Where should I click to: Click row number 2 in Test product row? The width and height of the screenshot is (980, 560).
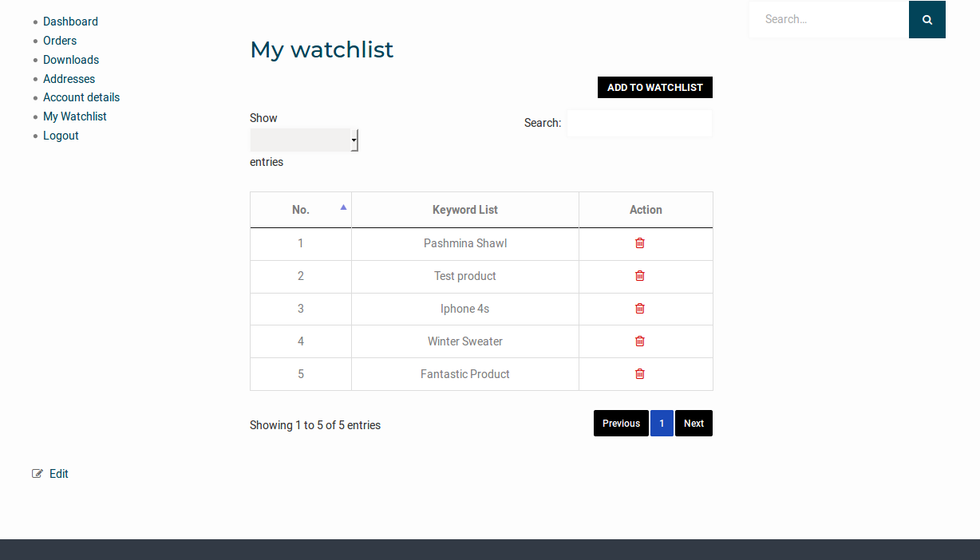coord(301,276)
